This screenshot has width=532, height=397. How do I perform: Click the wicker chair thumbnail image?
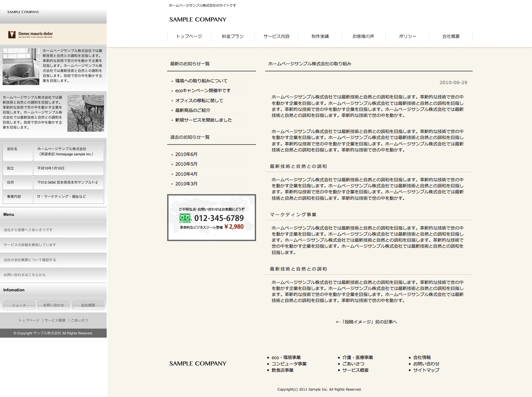tap(21, 66)
